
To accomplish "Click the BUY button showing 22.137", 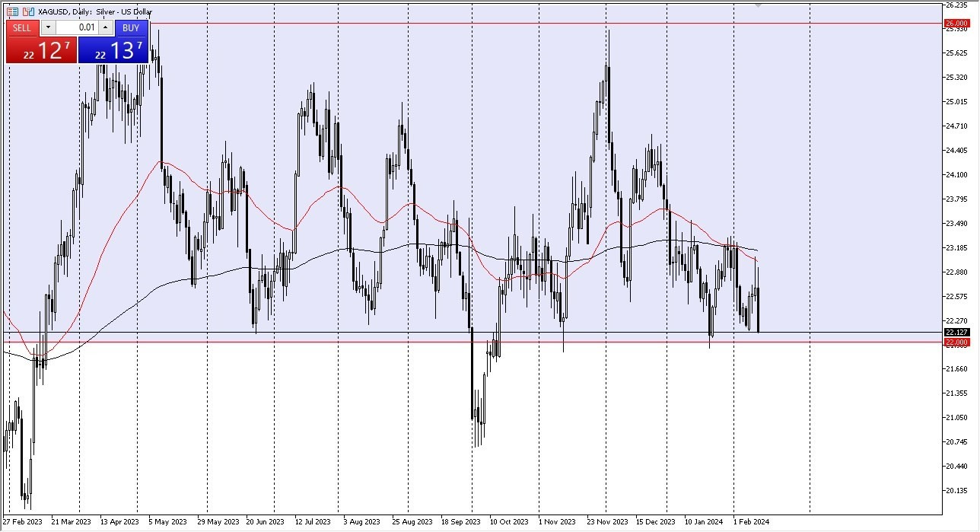I will click(x=114, y=46).
